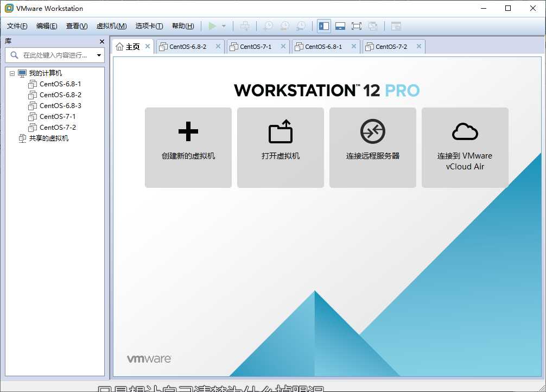Image resolution: width=546 pixels, height=392 pixels.
Task: Click the full screen mode icon
Action: point(357,26)
